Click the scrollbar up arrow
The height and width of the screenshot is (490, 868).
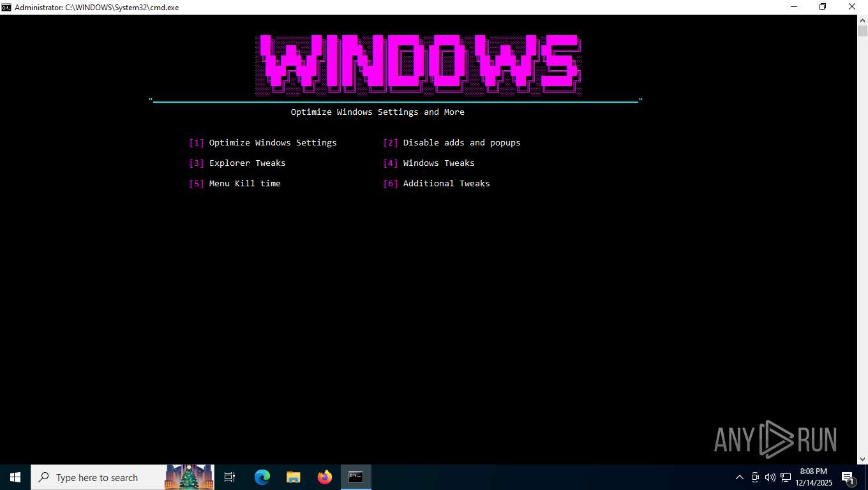click(x=862, y=20)
